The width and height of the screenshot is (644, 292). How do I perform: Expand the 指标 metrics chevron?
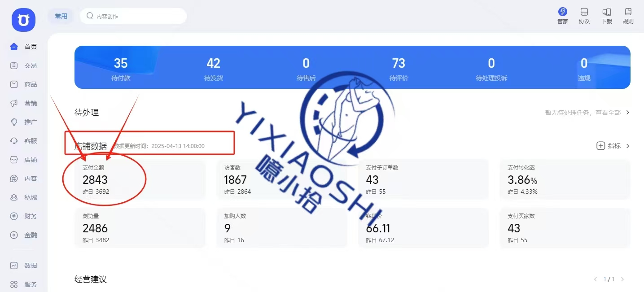tap(628, 146)
